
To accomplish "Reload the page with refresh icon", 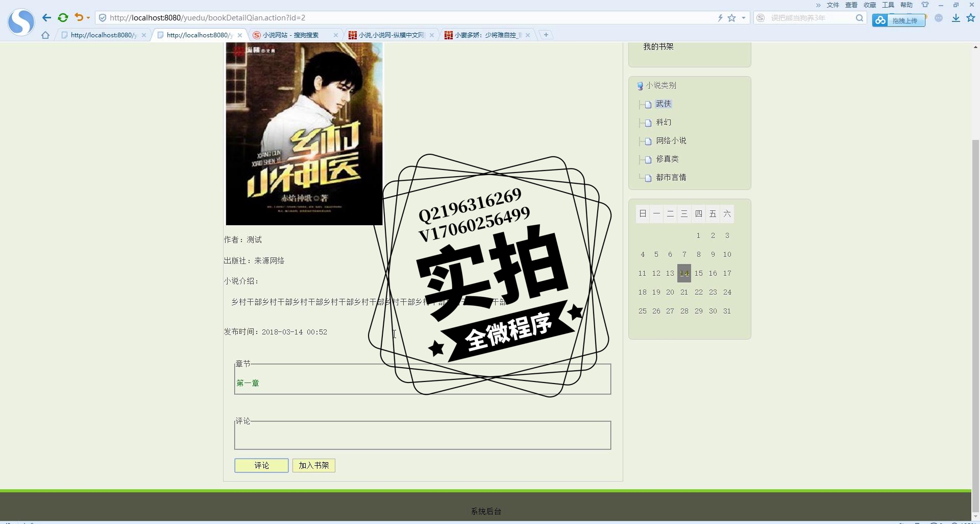I will click(x=63, y=17).
